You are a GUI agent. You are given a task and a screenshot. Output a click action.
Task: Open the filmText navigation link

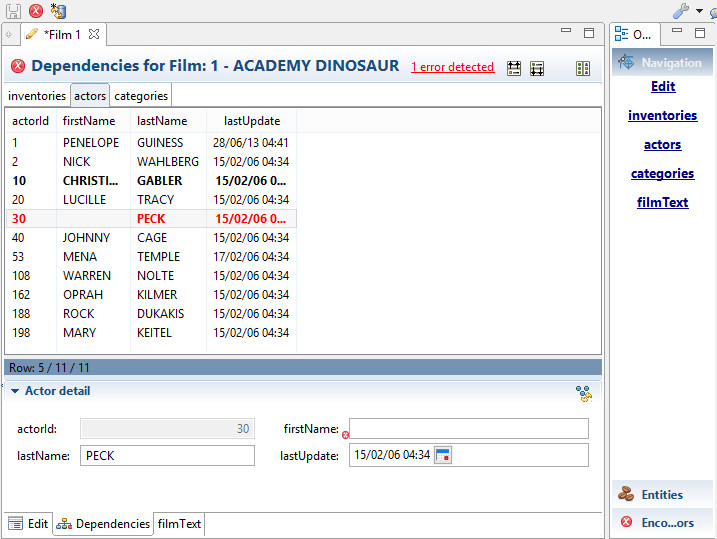click(x=662, y=202)
